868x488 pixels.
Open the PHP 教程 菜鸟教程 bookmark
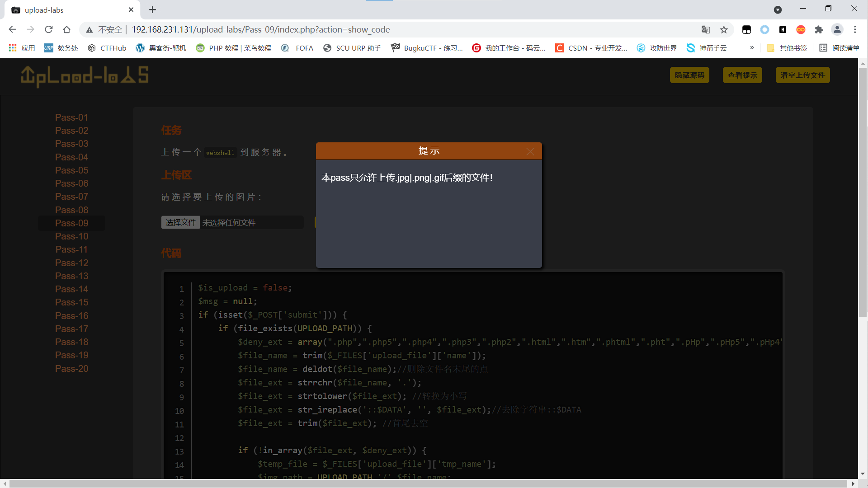pyautogui.click(x=234, y=48)
